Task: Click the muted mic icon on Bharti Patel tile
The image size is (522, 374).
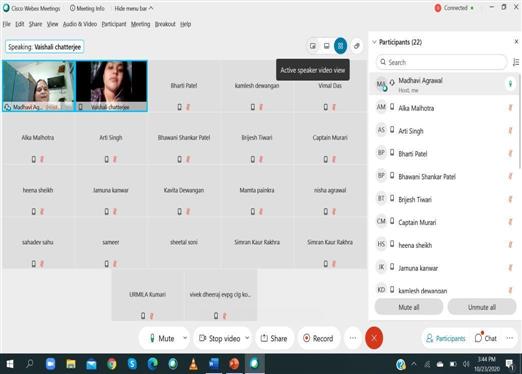Action: click(x=188, y=107)
